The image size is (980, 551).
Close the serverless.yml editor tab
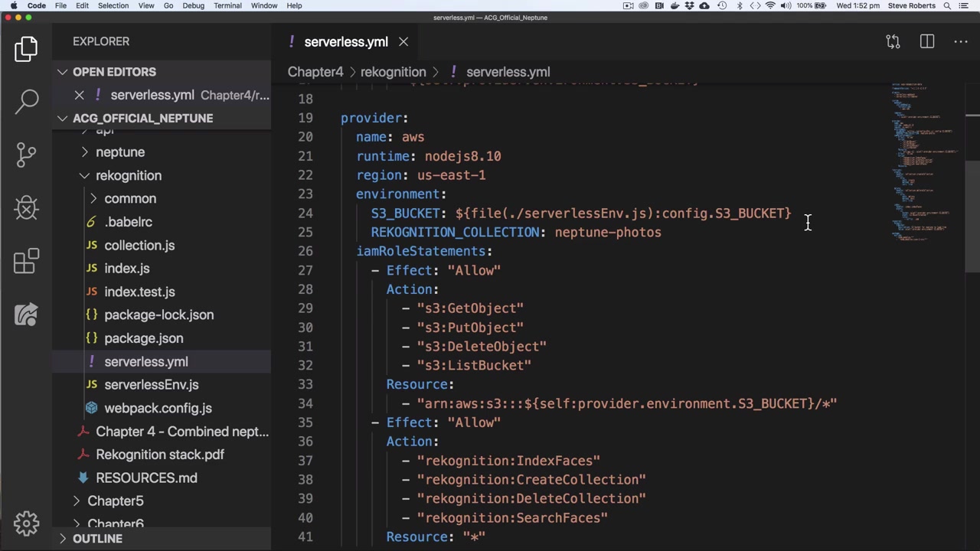coord(403,42)
